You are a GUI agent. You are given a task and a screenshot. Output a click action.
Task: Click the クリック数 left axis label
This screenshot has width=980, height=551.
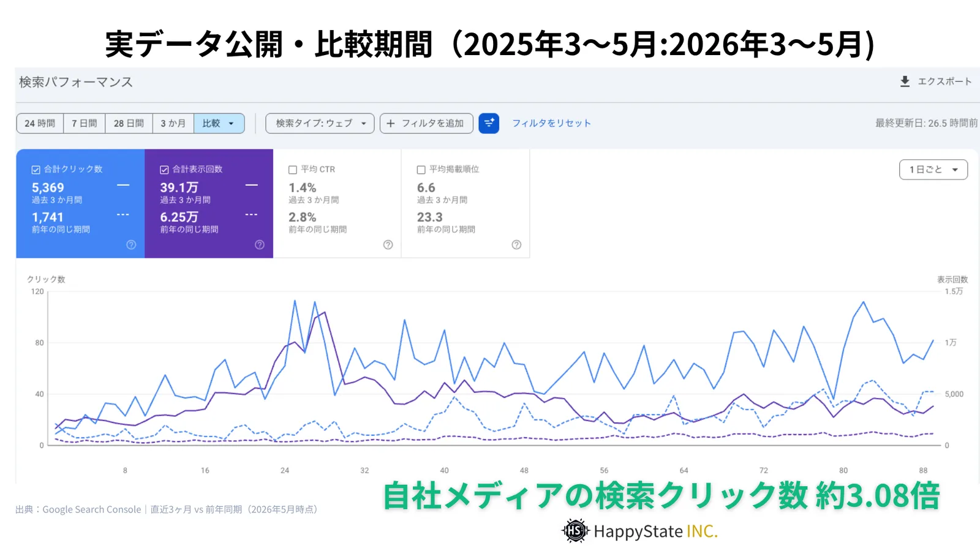(x=46, y=279)
